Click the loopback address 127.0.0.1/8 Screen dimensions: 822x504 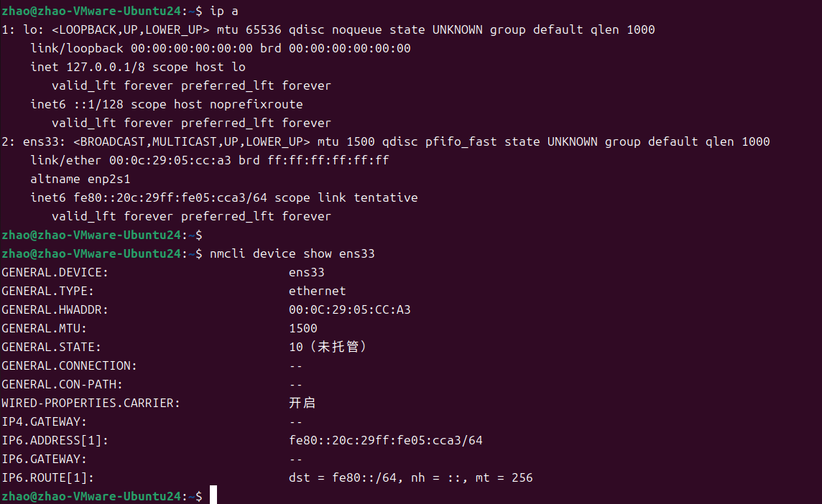click(106, 67)
